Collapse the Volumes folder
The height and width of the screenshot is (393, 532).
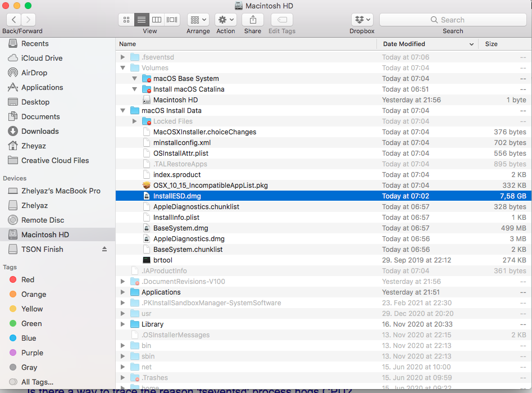(123, 67)
